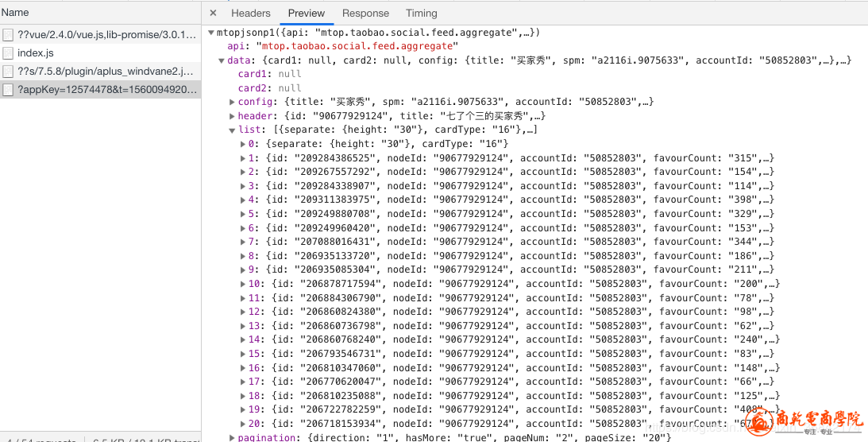The width and height of the screenshot is (868, 442).
Task: Expand list item 0 with separate height
Action: [243, 144]
